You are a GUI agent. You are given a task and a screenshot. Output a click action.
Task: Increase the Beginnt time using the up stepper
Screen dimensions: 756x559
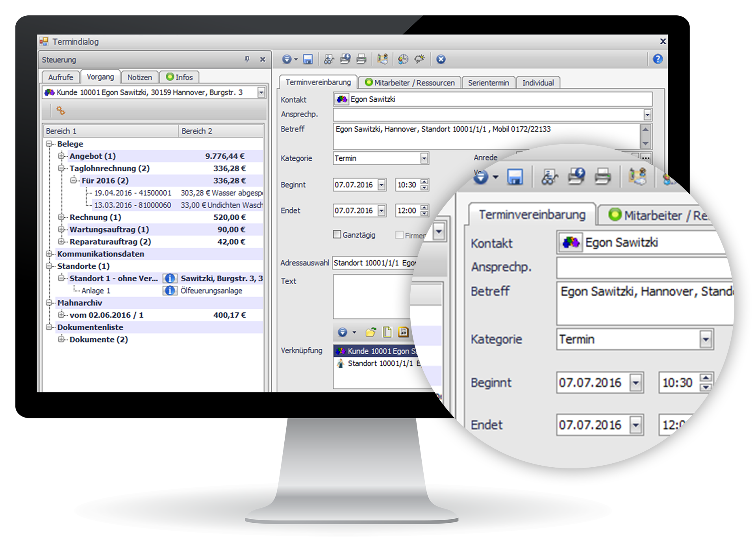[x=424, y=182]
